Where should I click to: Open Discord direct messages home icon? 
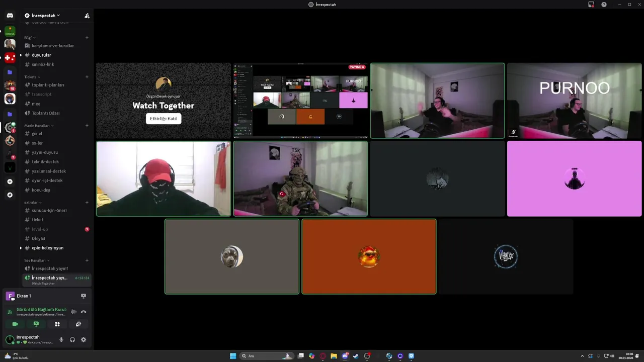(10, 16)
